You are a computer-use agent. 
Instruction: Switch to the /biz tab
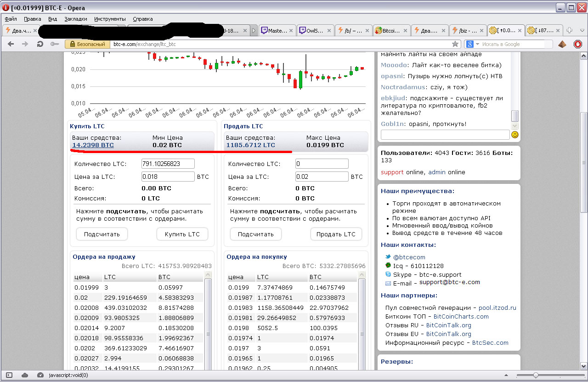tap(467, 30)
